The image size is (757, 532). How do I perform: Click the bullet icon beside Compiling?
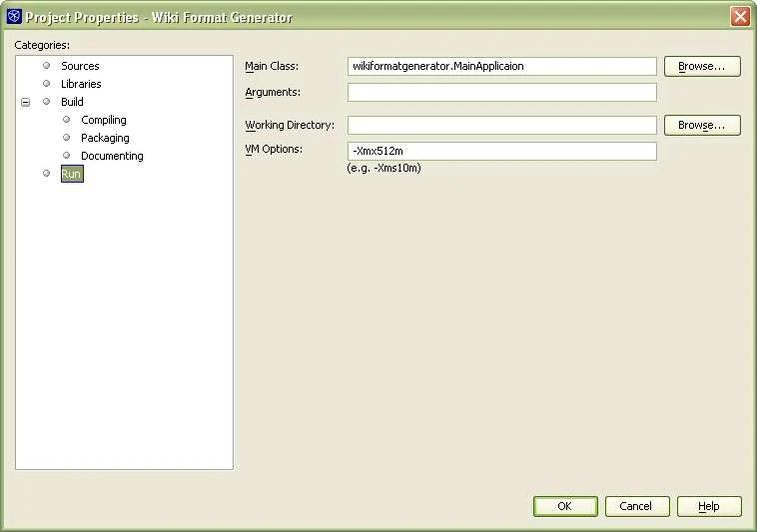point(67,119)
